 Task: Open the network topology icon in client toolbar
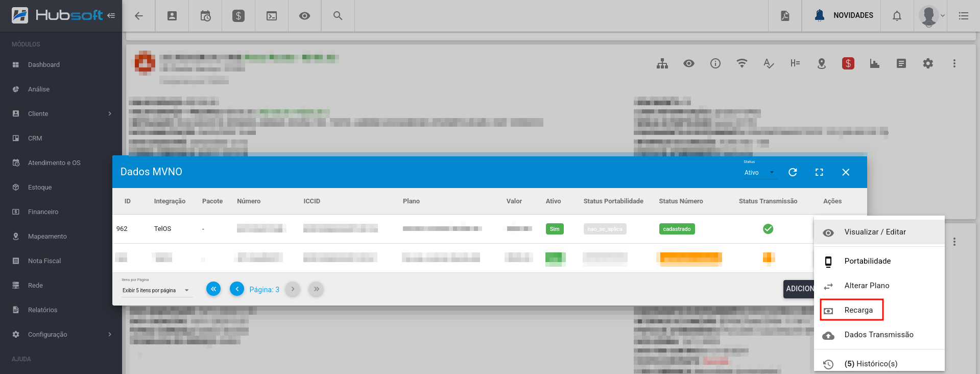pyautogui.click(x=662, y=63)
